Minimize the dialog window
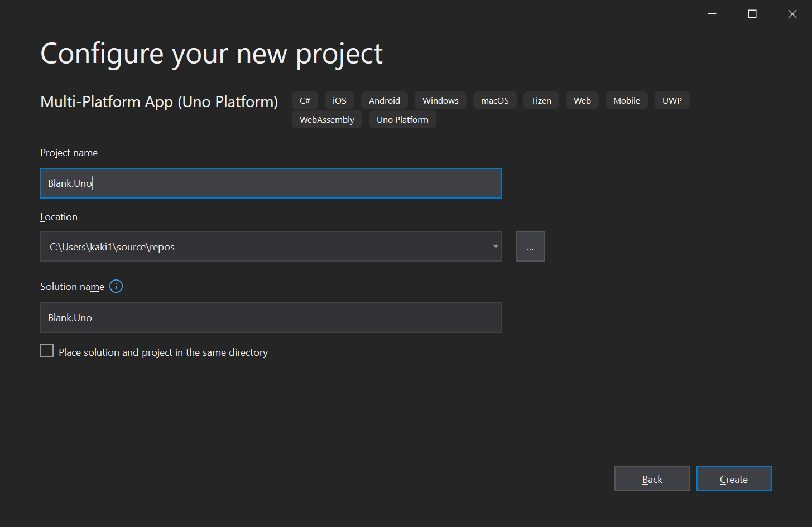Viewport: 812px width, 527px height. coord(712,14)
